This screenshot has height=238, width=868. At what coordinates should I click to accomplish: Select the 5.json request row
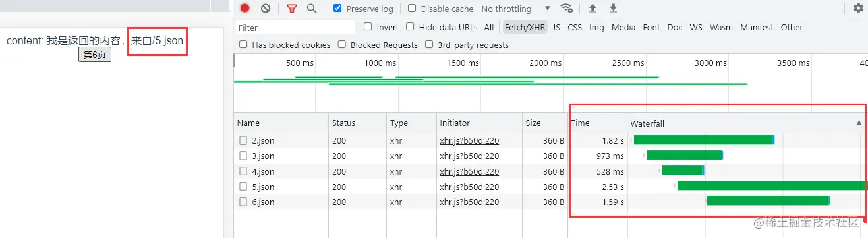[551, 187]
